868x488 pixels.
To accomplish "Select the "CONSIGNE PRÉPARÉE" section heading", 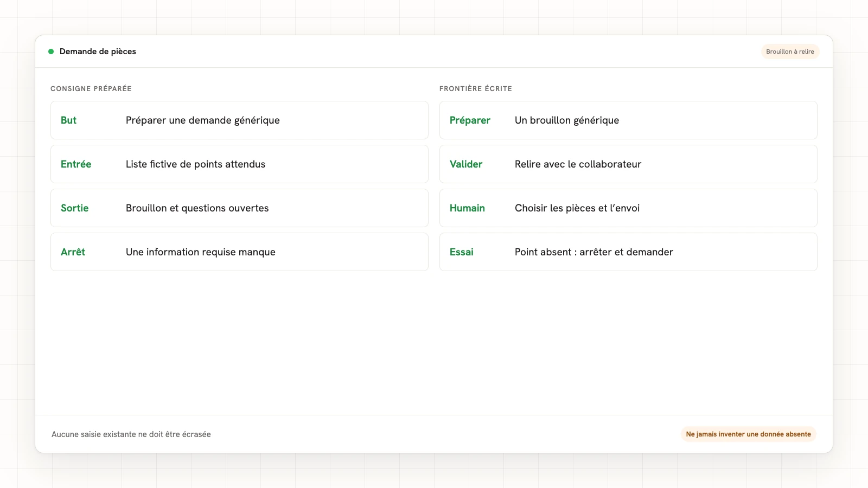I will 91,88.
